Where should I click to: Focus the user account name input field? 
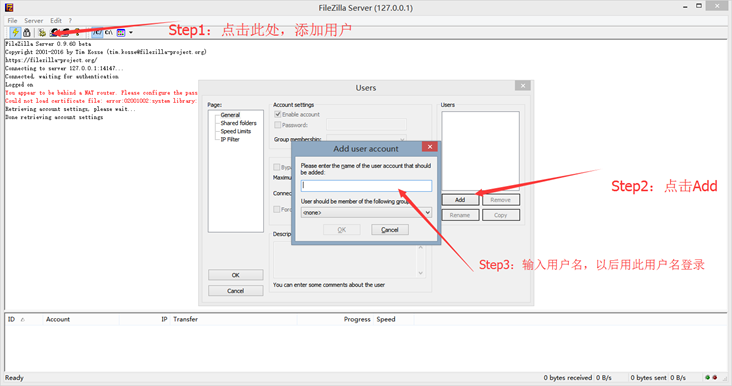click(x=366, y=185)
